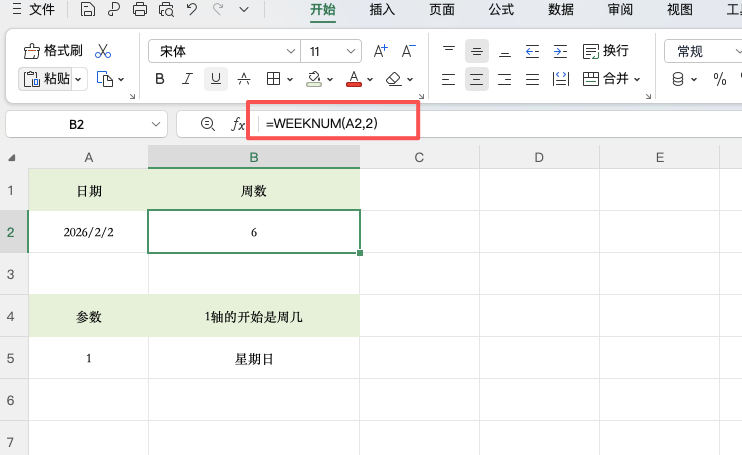Click the fx insert function icon
Screen dimensions: 742x455
pyautogui.click(x=238, y=124)
